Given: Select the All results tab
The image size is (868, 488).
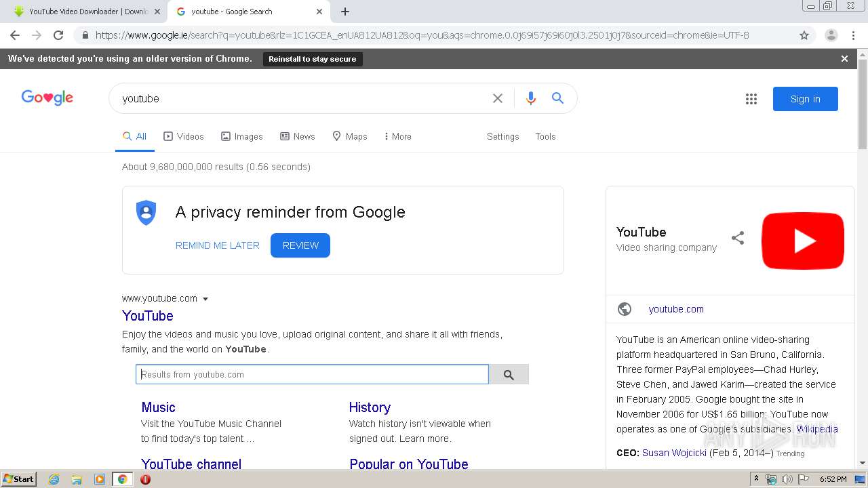Looking at the screenshot, I should point(134,136).
